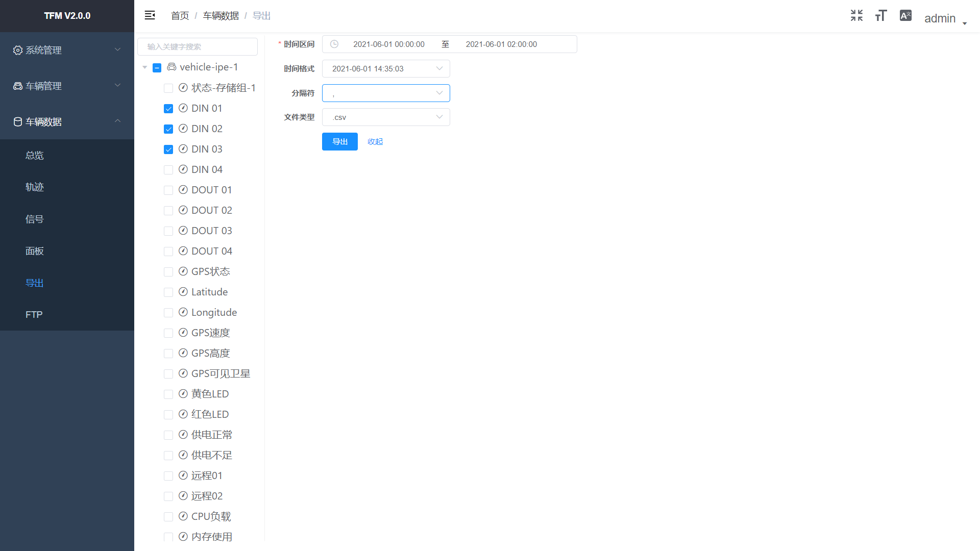Enable the Latitude signal checkbox
This screenshot has width=980, height=551.
(x=168, y=292)
